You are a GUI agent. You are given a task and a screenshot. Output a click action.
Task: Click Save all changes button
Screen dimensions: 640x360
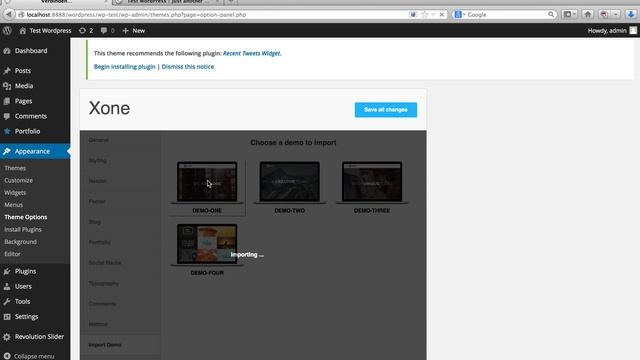386,110
